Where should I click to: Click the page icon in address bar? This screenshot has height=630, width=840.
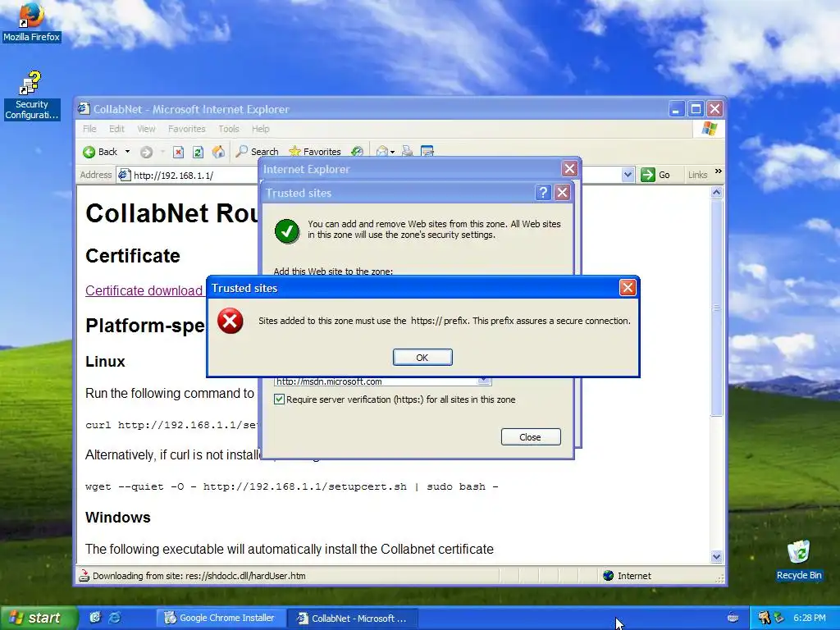click(x=125, y=175)
